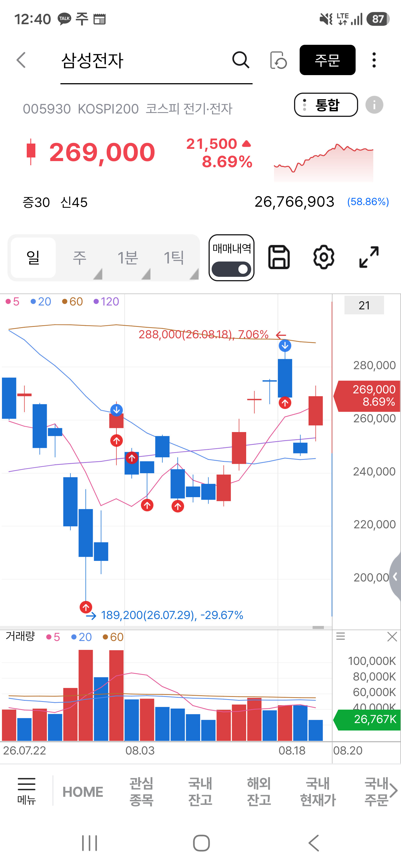
Task: Tap the calendar notification status icon
Action: tap(99, 19)
